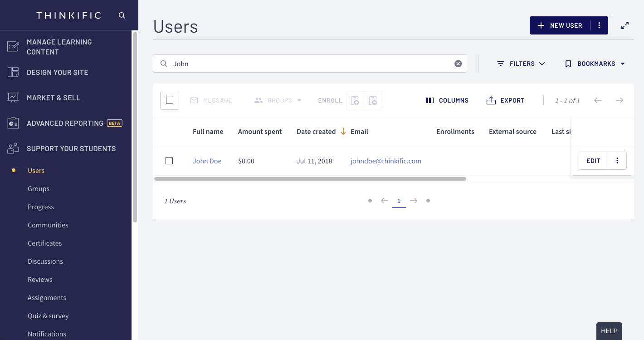
Task: Open the John Doe profile link
Action: tap(207, 161)
